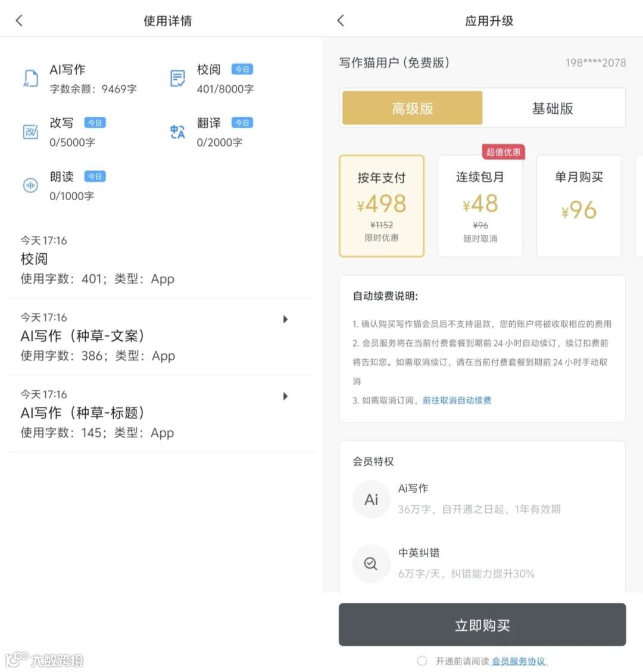The height and width of the screenshot is (672, 643).
Task: Open the 校阅 usage record entry
Action: pyautogui.click(x=161, y=260)
